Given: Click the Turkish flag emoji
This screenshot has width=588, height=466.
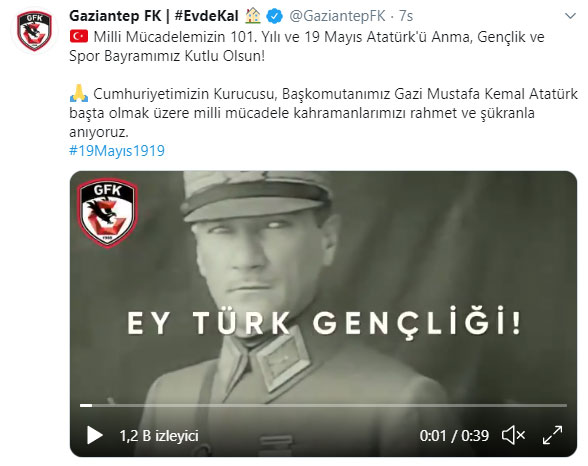Looking at the screenshot, I should click(x=79, y=37).
